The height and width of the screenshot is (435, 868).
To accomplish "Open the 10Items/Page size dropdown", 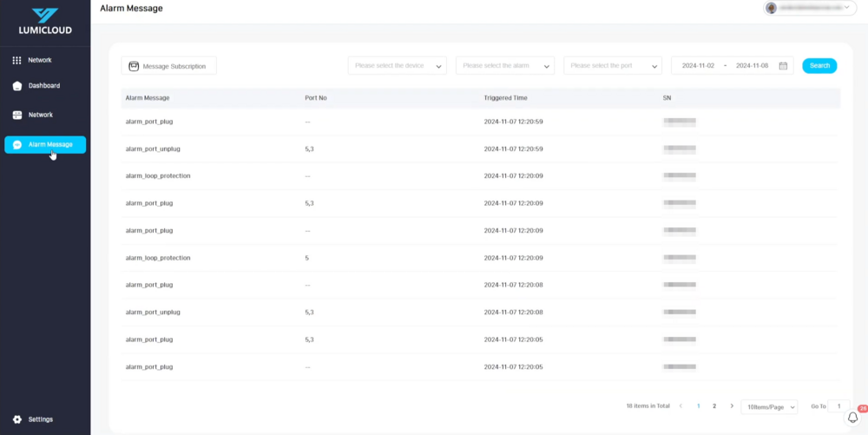I will pos(769,406).
